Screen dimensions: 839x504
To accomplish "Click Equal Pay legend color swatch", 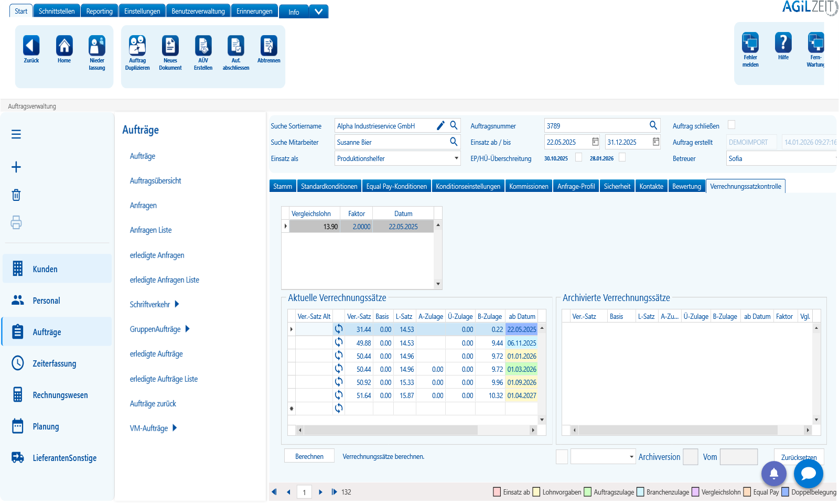I will (747, 492).
